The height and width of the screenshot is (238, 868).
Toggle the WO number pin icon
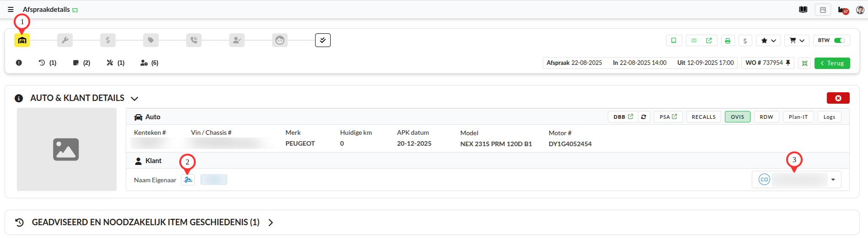click(788, 63)
